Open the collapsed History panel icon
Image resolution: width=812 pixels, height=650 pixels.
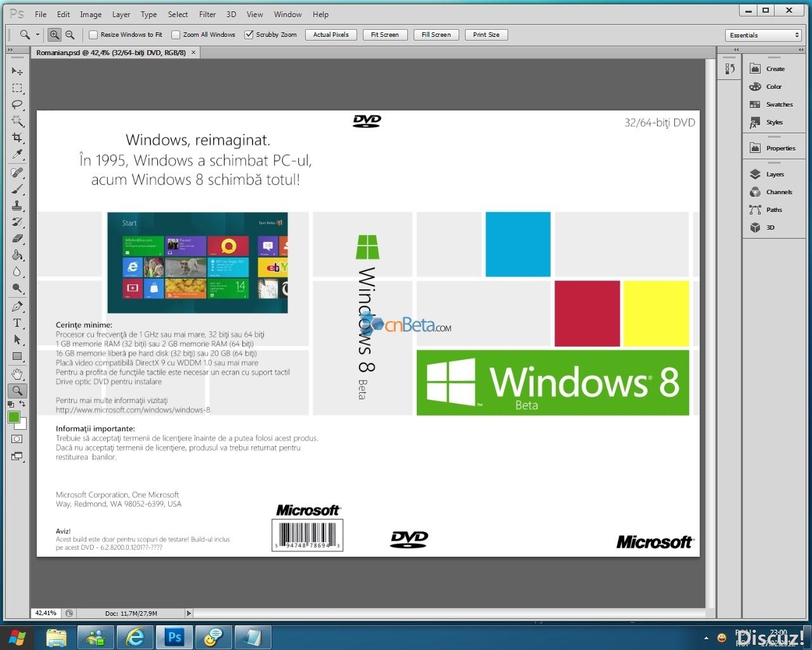(730, 68)
